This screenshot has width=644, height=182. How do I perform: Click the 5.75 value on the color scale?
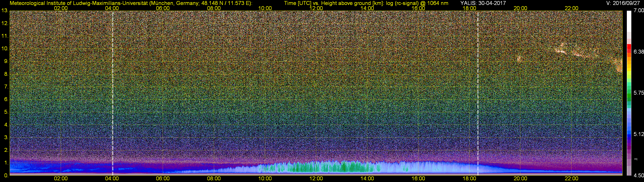[639, 93]
